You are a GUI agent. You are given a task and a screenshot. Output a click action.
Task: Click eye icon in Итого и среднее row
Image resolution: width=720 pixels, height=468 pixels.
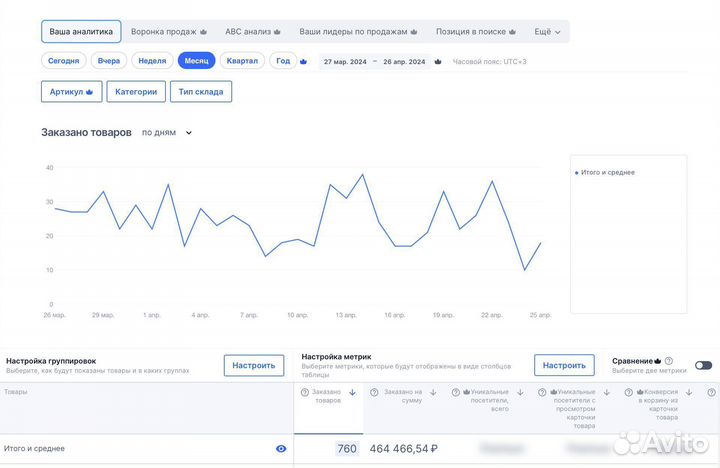coord(281,449)
